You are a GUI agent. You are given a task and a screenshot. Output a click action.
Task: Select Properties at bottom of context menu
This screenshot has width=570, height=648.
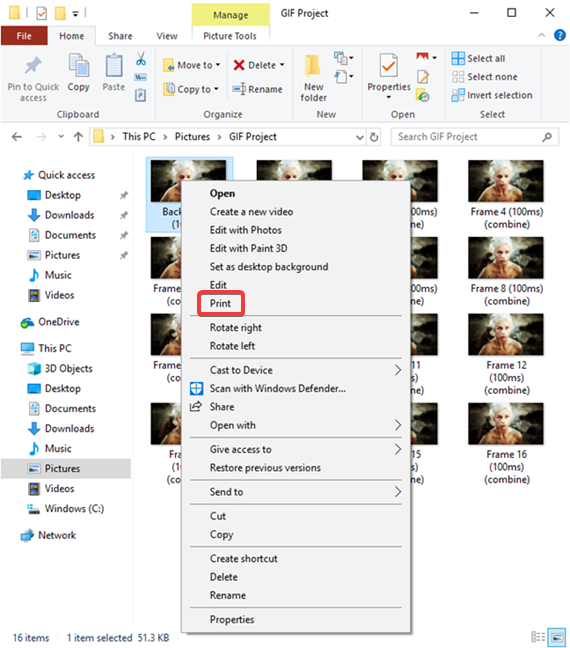[x=232, y=619]
